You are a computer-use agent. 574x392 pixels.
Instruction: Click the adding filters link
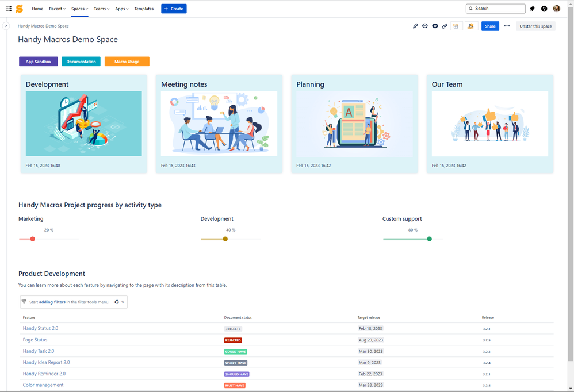coord(52,302)
